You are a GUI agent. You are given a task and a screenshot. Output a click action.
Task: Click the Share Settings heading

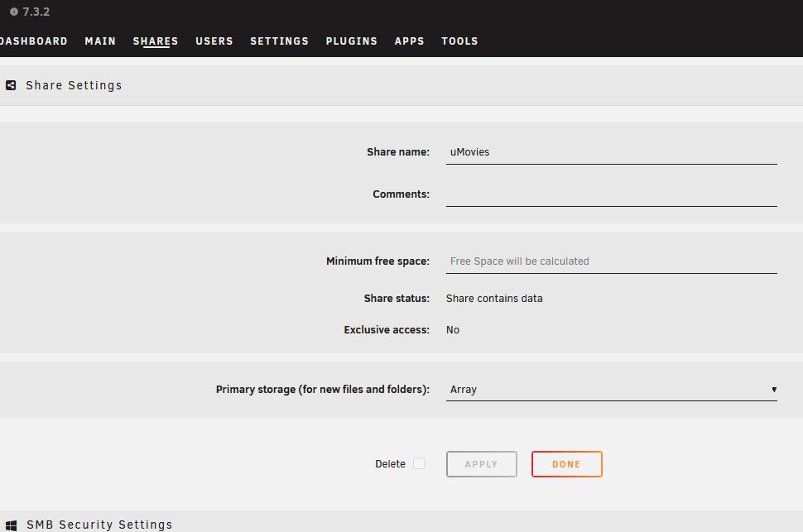75,85
